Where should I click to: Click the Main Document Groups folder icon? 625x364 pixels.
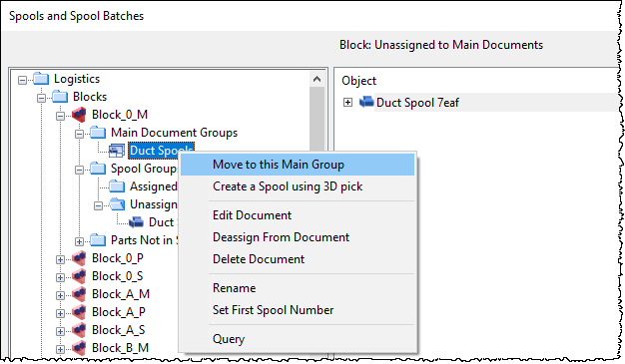[98, 133]
